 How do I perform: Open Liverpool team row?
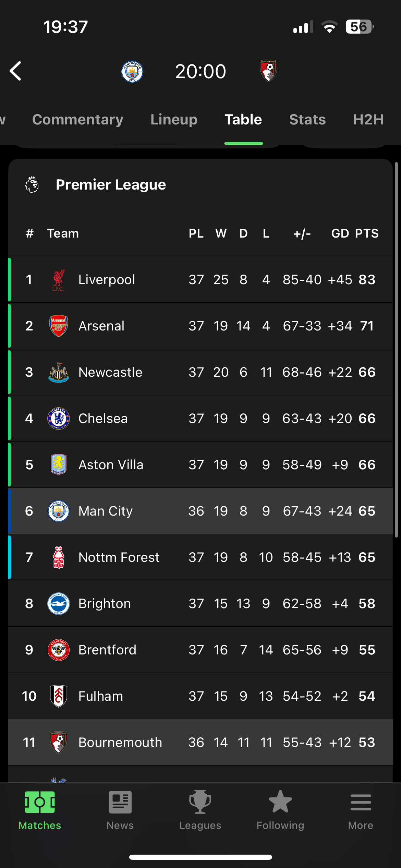200,279
